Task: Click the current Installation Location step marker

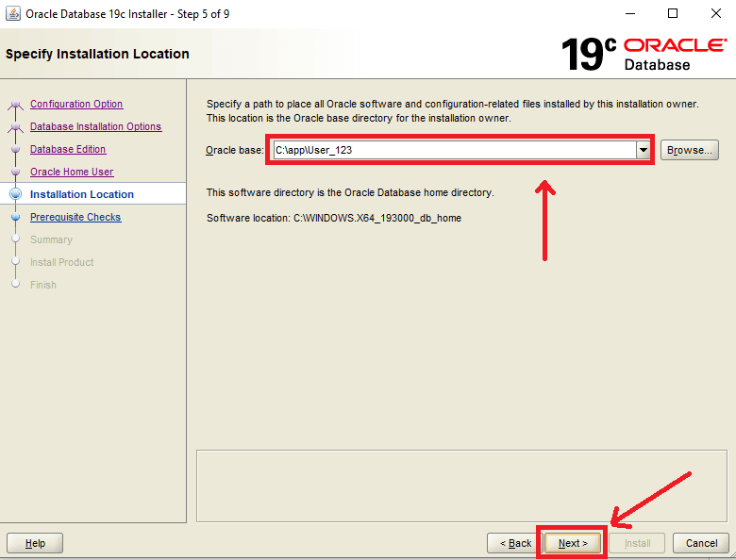Action: pyautogui.click(x=15, y=194)
